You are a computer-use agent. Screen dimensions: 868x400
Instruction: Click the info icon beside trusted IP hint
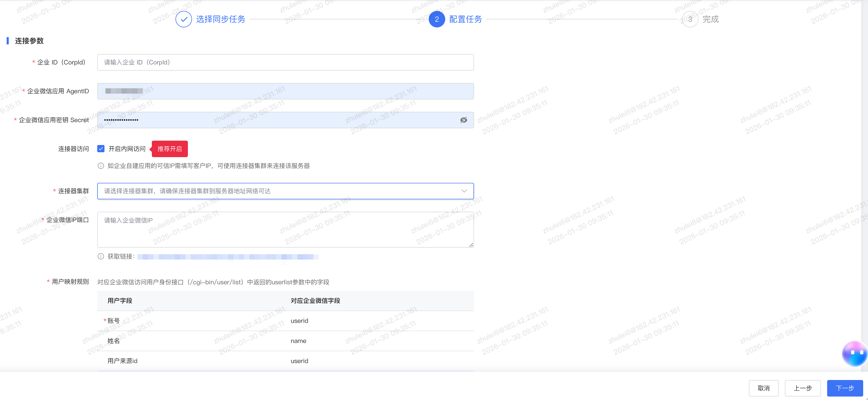click(x=100, y=166)
